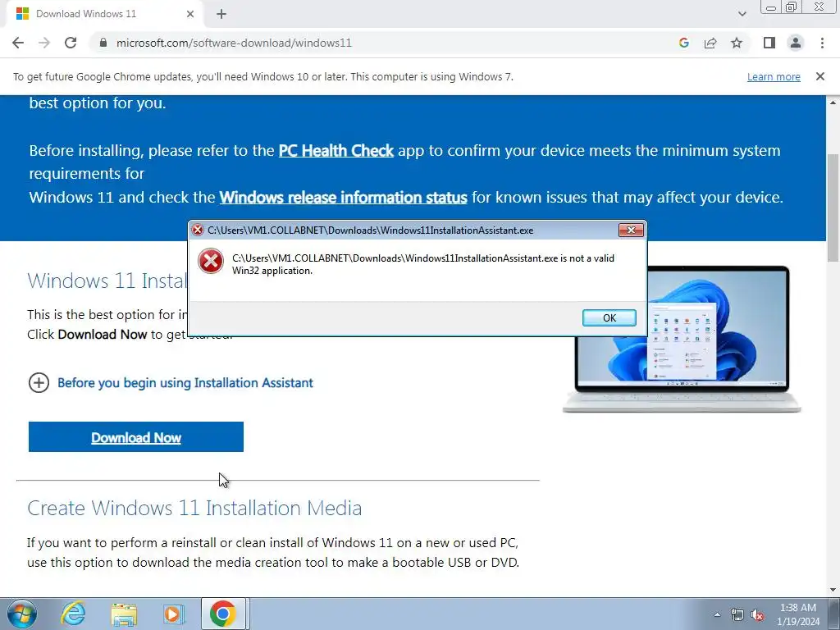Share this page icon
Screen dimensions: 840x630
[x=710, y=43]
